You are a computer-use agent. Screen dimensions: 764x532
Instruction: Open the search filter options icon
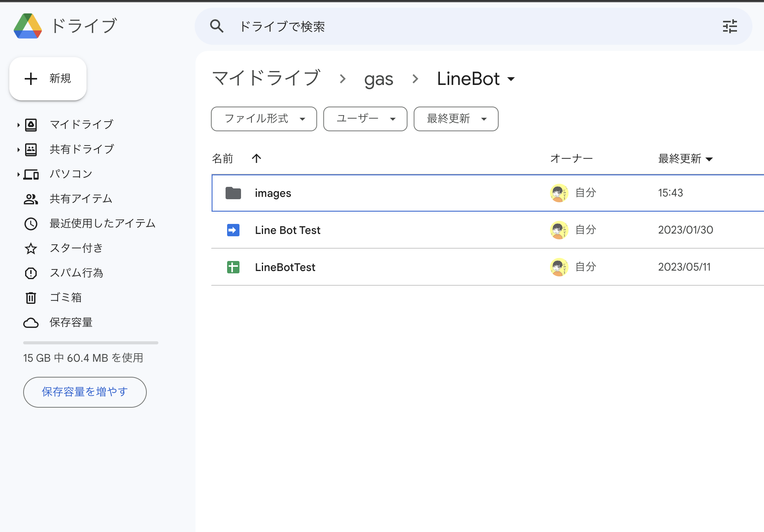point(730,26)
